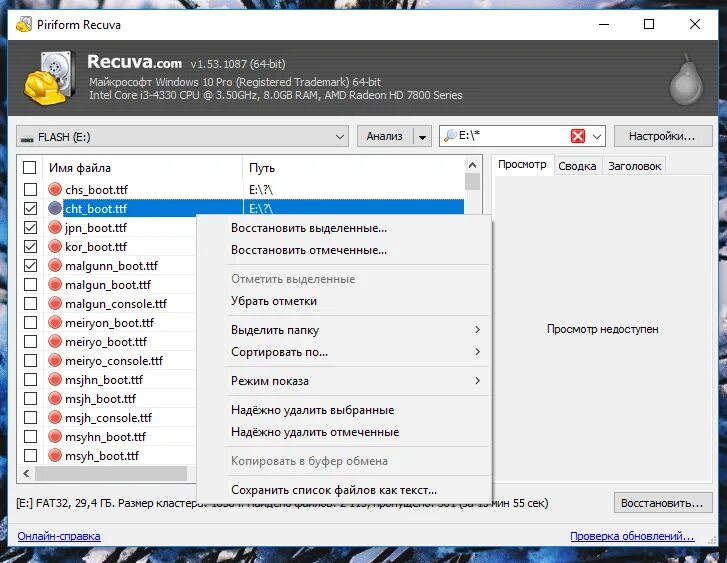Expand the path filter dropdown arrow
727x563 pixels.
click(597, 136)
